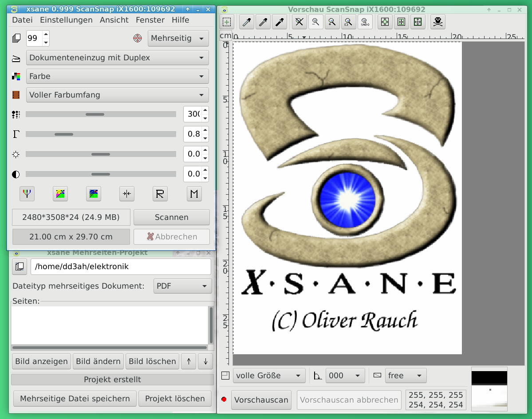Click the unzoom (crossed) icon in preview

pyautogui.click(x=299, y=22)
